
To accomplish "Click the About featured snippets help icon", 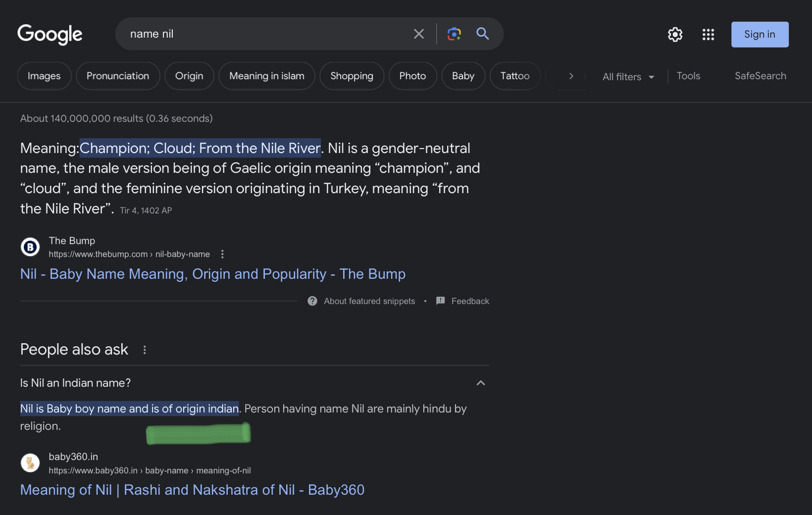I will [312, 301].
